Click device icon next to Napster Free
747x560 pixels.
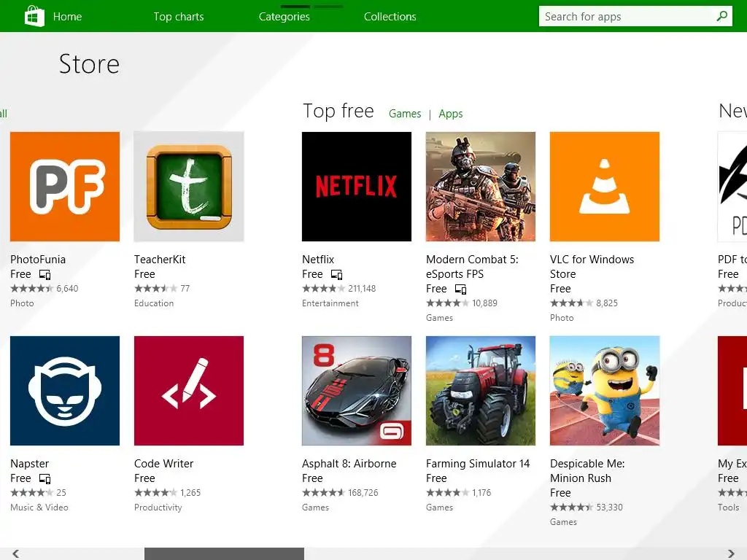click(x=44, y=478)
